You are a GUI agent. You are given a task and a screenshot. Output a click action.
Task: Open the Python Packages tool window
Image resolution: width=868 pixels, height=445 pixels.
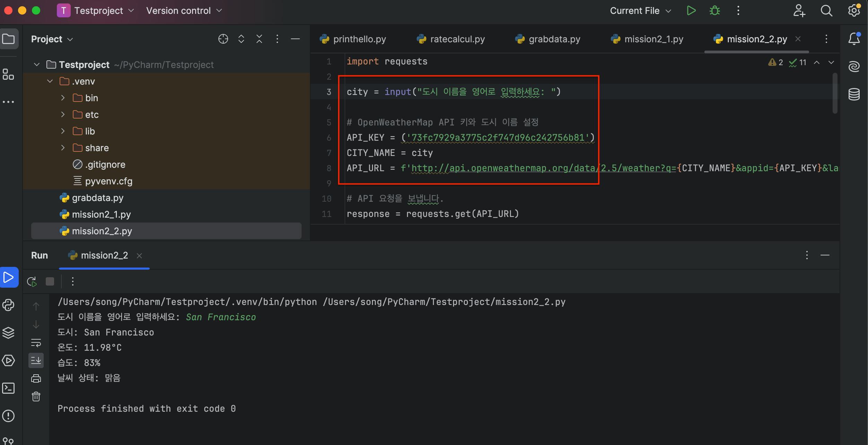click(x=8, y=333)
